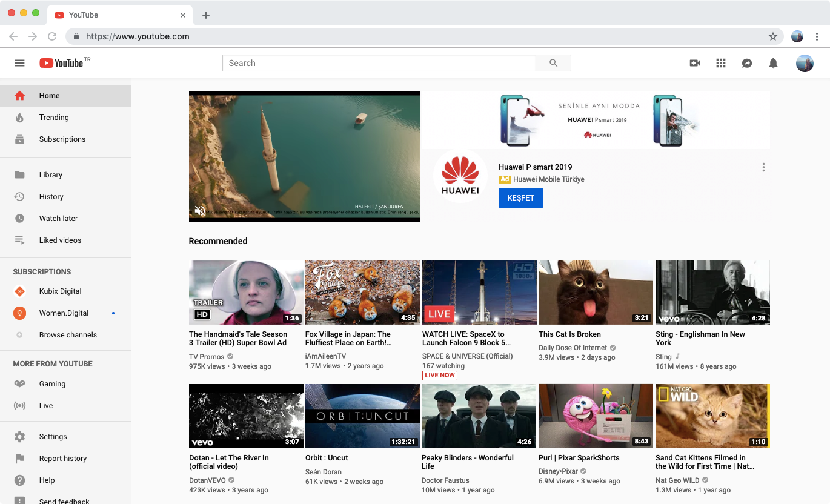830x504 pixels.
Task: Play the This Cat Is Broken thumbnail
Action: (596, 293)
